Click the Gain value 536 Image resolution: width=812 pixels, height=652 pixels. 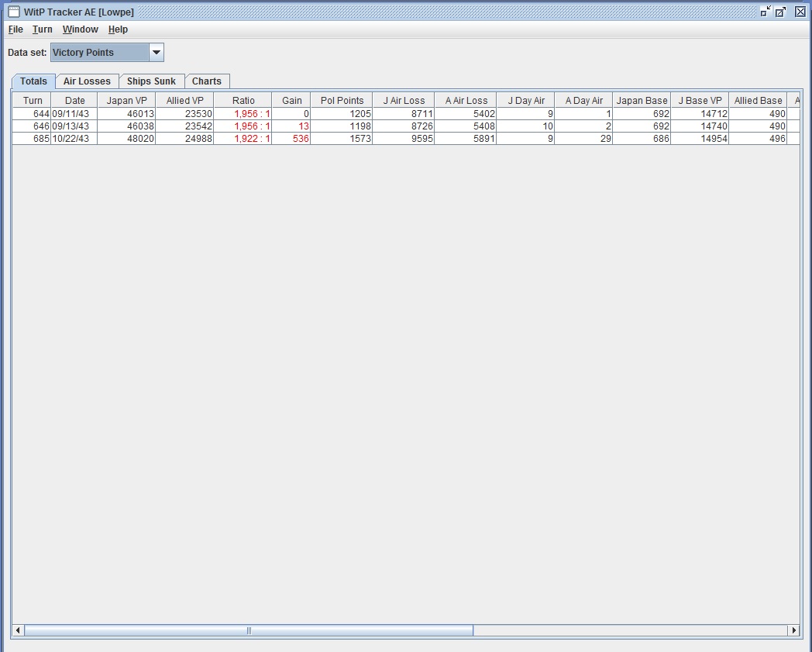pyautogui.click(x=291, y=138)
